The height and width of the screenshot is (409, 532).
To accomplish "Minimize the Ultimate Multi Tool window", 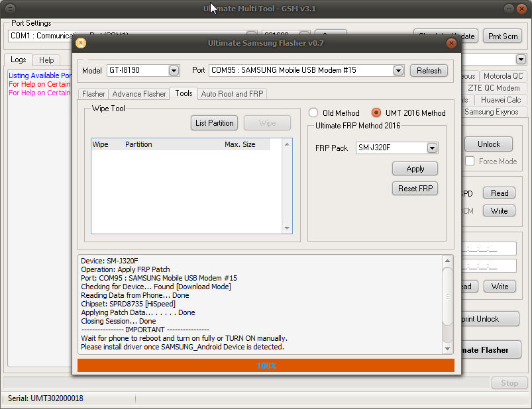I will pyautogui.click(x=509, y=9).
